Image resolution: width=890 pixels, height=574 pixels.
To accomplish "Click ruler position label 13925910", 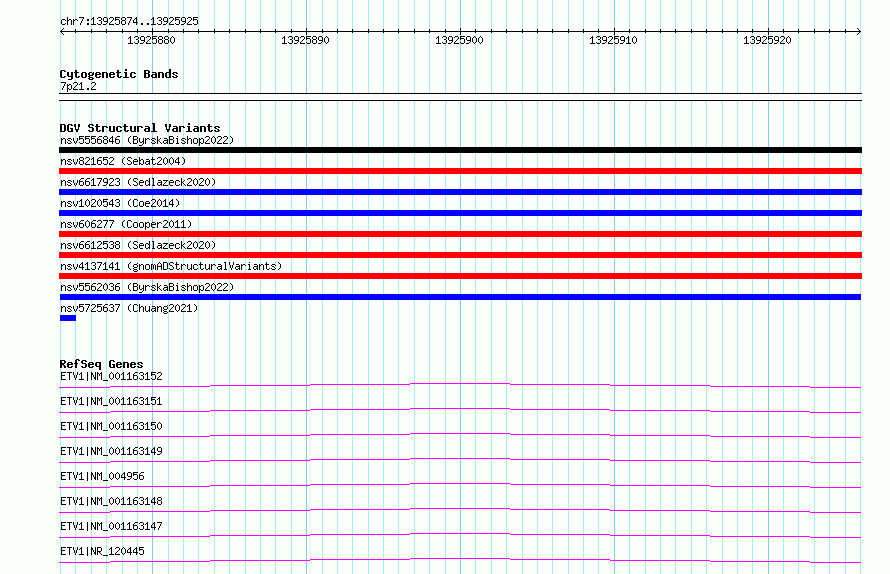I will point(613,40).
